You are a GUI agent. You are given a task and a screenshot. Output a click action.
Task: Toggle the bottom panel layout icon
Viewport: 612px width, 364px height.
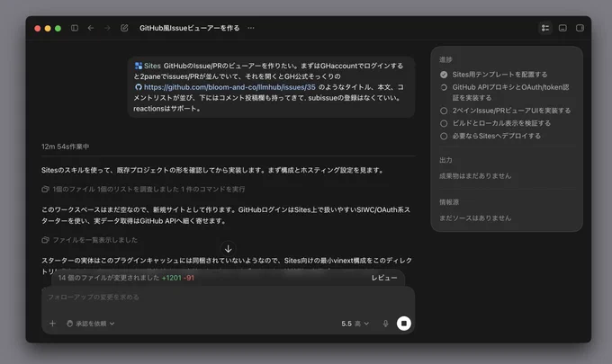(x=562, y=28)
